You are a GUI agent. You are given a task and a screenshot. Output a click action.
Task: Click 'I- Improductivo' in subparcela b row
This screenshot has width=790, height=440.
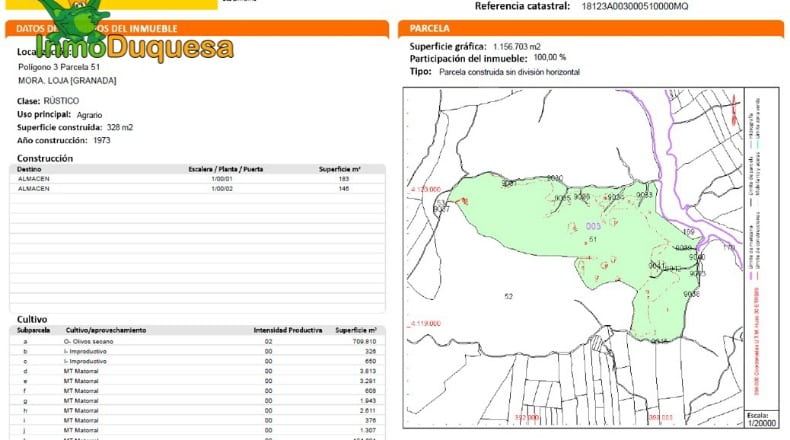(85, 351)
